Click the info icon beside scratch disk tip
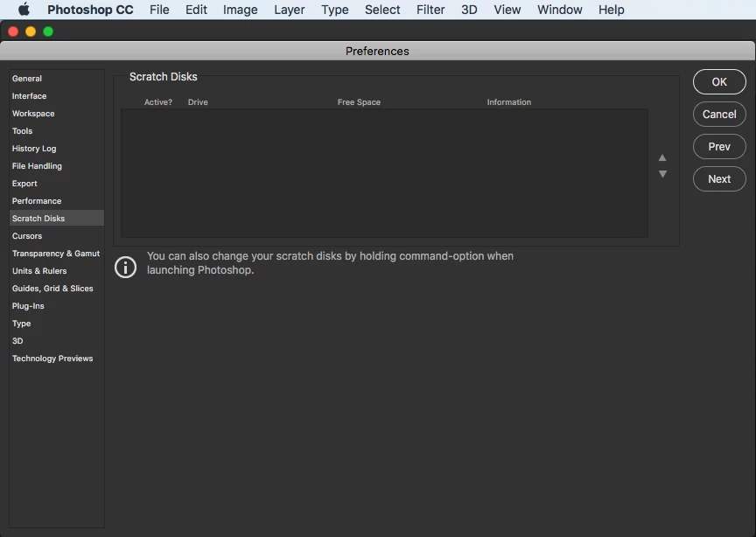Image resolution: width=756 pixels, height=537 pixels. click(x=125, y=267)
